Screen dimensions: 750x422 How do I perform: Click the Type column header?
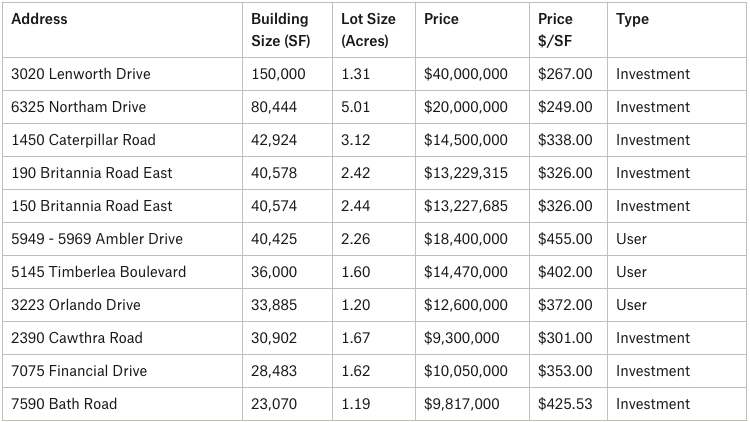tap(631, 19)
